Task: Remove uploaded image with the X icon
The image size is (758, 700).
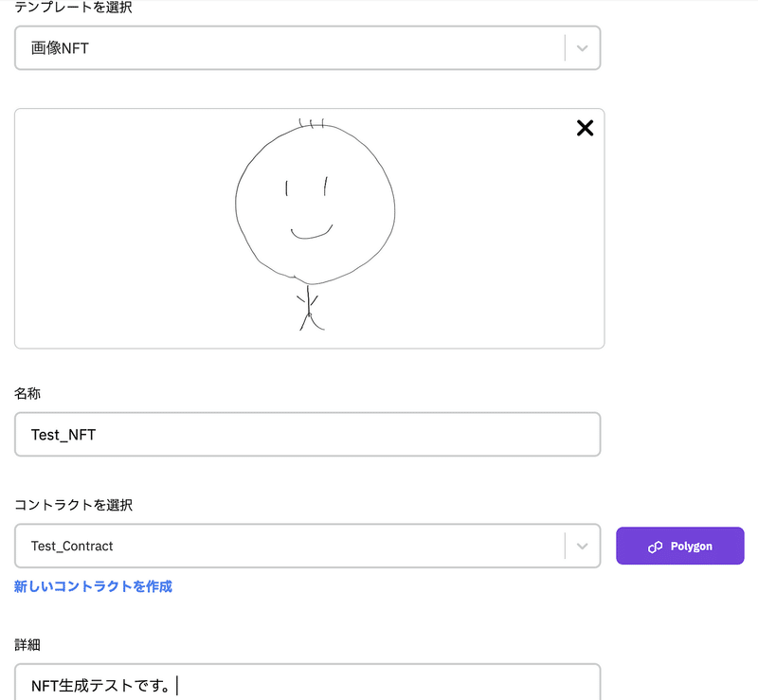Action: (x=585, y=128)
